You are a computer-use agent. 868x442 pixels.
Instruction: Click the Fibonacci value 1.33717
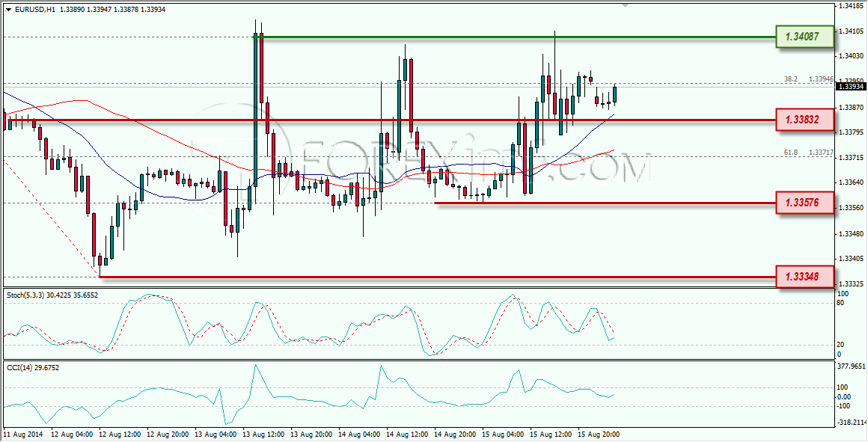pyautogui.click(x=821, y=152)
